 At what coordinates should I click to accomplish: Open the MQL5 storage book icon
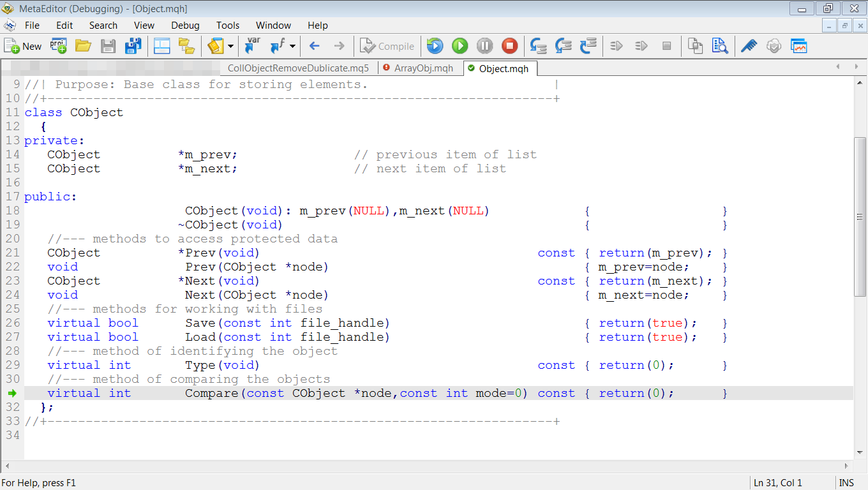tap(216, 46)
